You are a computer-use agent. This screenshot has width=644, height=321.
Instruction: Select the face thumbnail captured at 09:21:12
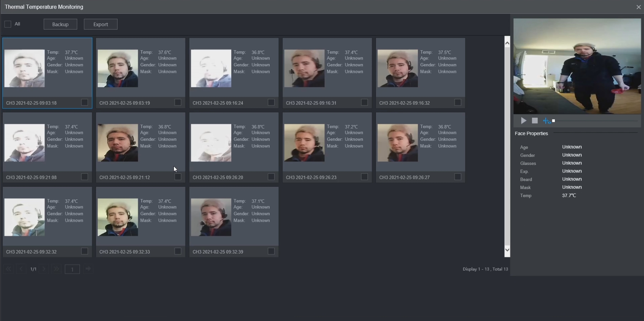point(118,143)
